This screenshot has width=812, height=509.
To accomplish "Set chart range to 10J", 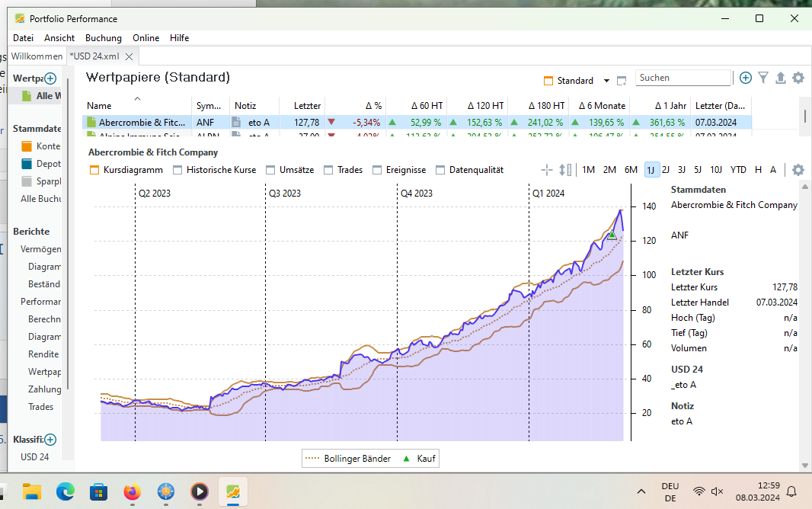I will (716, 170).
